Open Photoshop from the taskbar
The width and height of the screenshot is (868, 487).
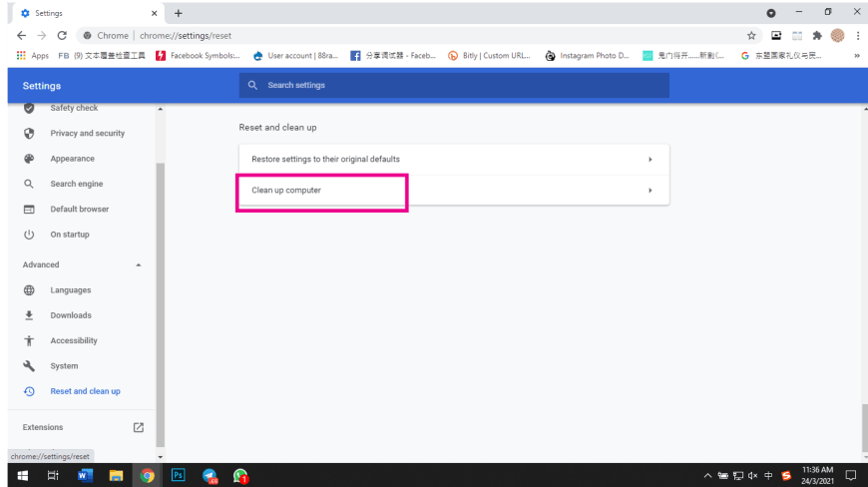click(x=179, y=475)
